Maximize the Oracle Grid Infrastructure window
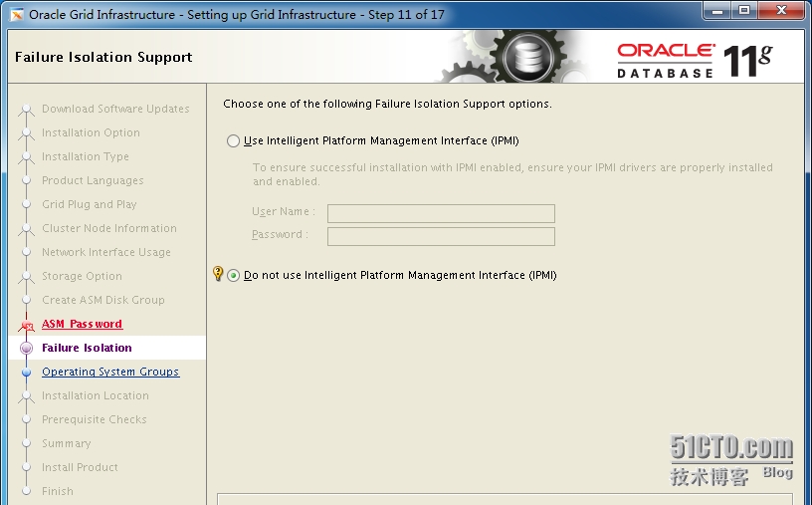The height and width of the screenshot is (505, 812). [x=744, y=10]
